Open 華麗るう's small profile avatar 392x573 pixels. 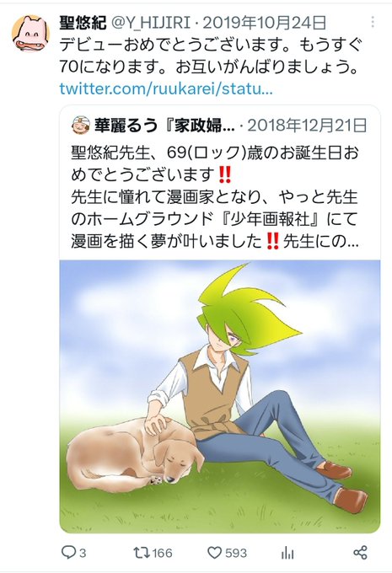[81, 126]
